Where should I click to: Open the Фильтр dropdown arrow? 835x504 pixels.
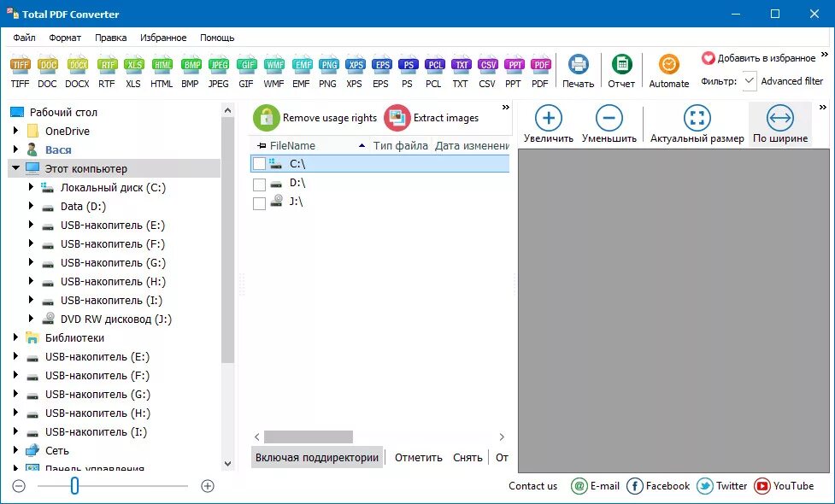coord(750,81)
